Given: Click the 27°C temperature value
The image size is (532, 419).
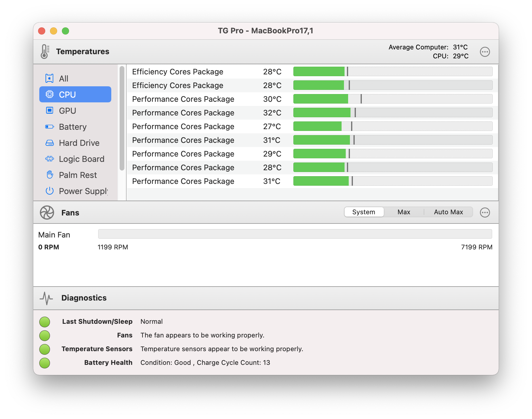Looking at the screenshot, I should tap(272, 126).
